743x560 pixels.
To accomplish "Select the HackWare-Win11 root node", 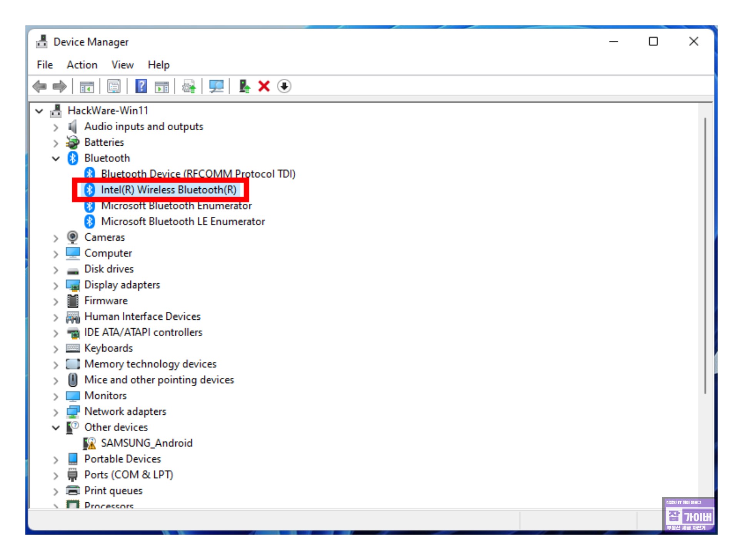I will 108,111.
